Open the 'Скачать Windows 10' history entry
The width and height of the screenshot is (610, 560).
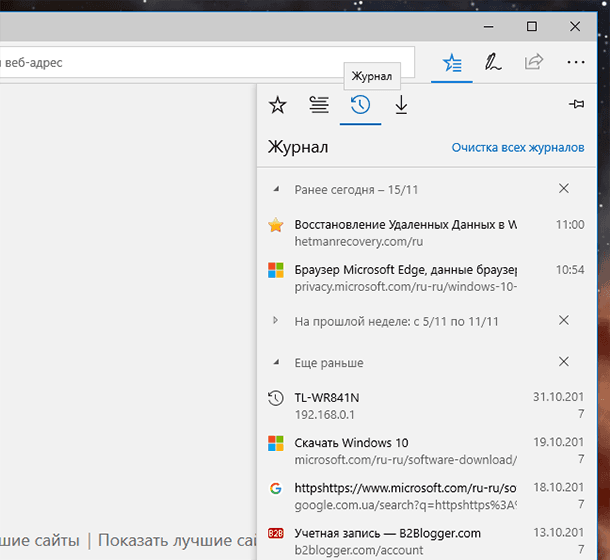[351, 443]
